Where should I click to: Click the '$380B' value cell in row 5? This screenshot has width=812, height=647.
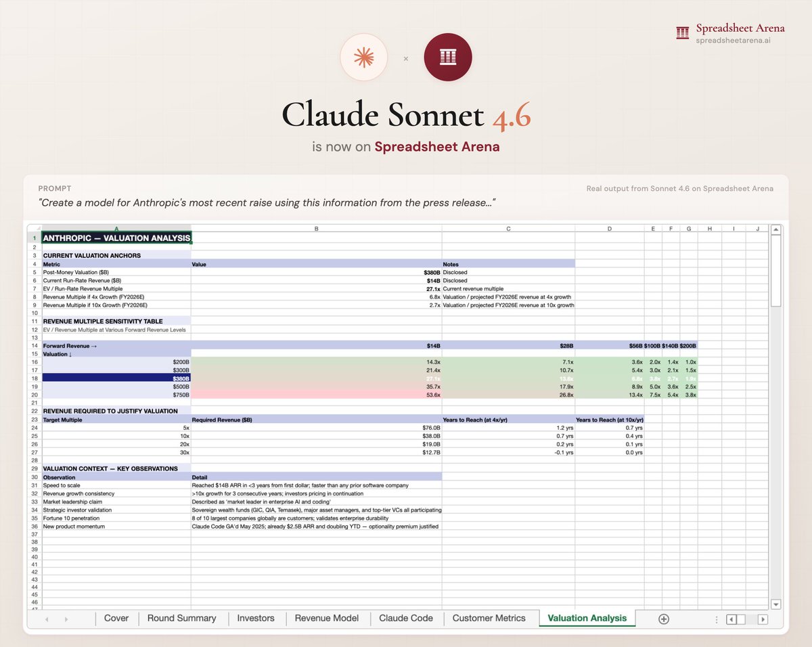point(317,272)
